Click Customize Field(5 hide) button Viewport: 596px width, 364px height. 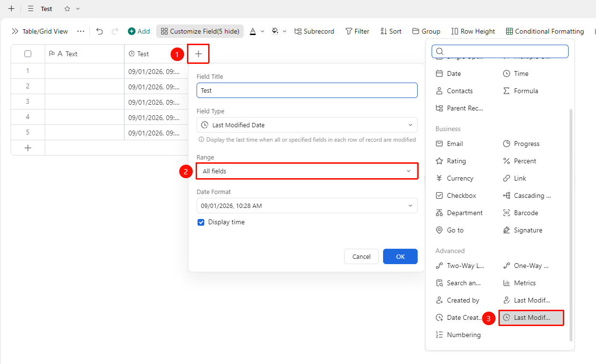200,31
